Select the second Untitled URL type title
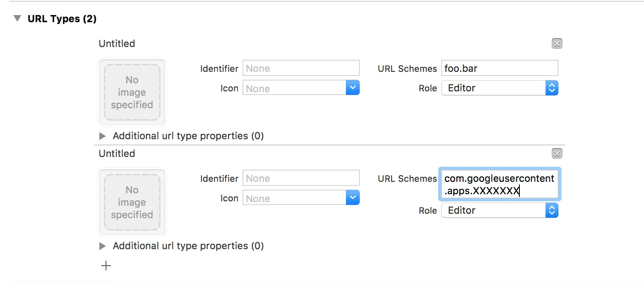The width and height of the screenshot is (644, 282). pyautogui.click(x=117, y=153)
